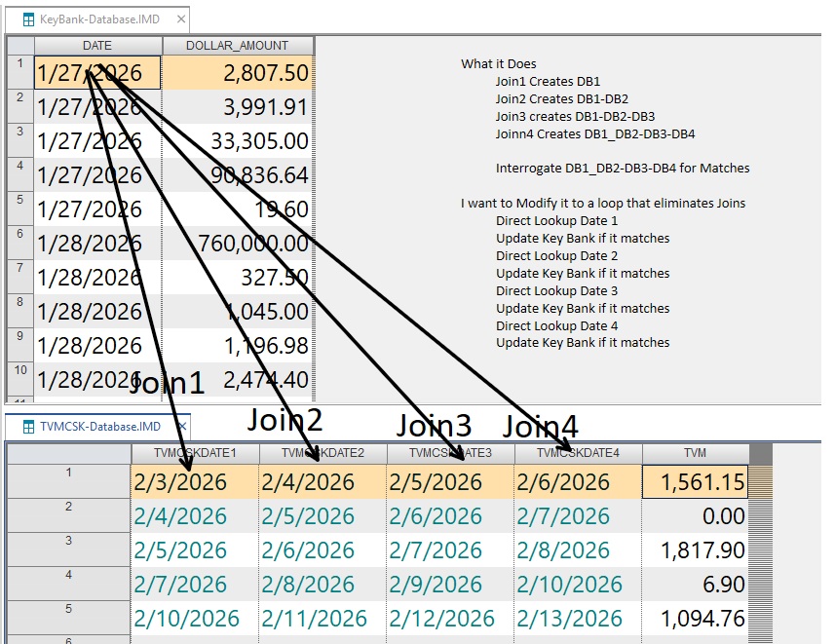
Task: Click the 2,807.50 dollar amount cell
Action: [x=238, y=73]
